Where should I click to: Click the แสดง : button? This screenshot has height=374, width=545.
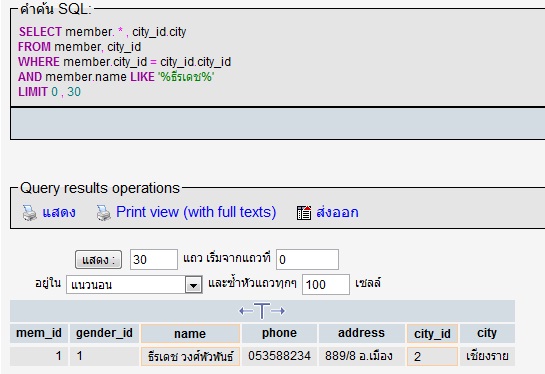click(98, 260)
